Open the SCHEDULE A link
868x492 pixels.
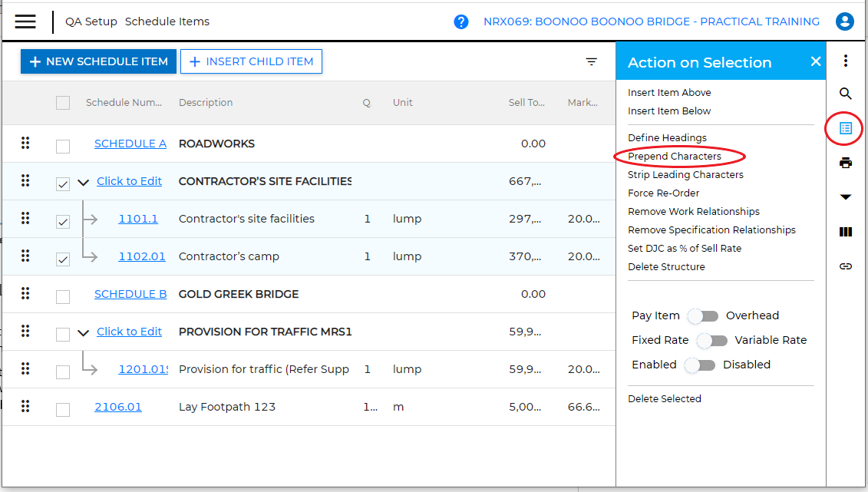tap(130, 144)
